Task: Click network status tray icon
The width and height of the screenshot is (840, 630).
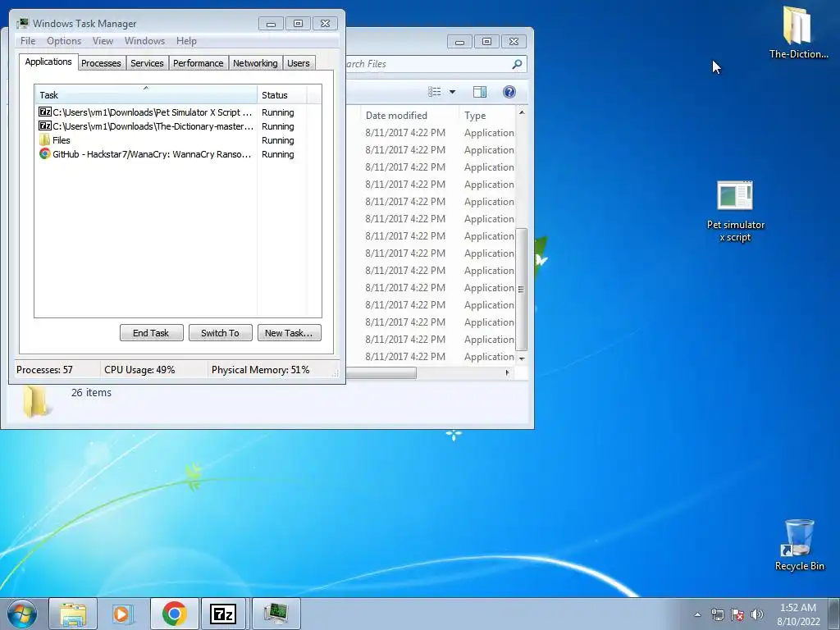Action: tap(717, 614)
